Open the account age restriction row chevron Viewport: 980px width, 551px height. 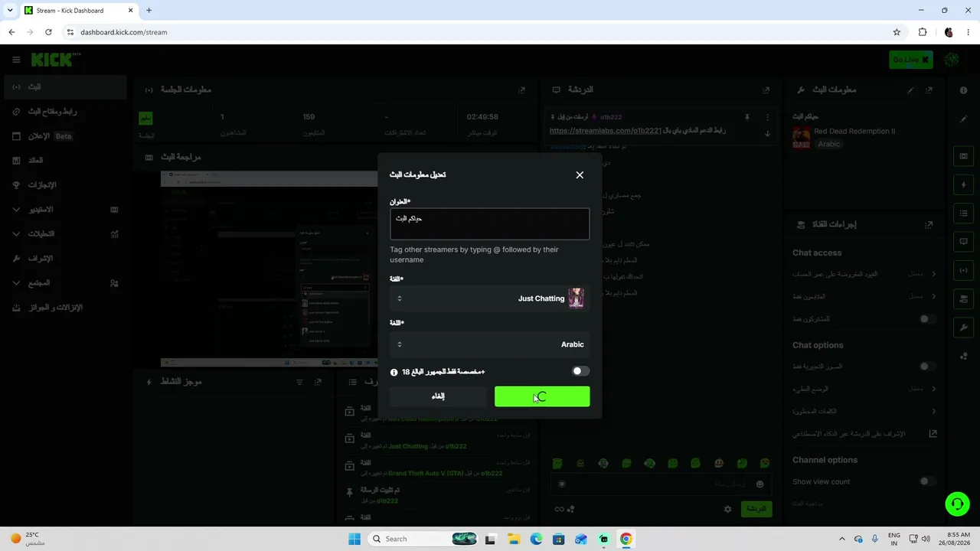click(x=934, y=274)
